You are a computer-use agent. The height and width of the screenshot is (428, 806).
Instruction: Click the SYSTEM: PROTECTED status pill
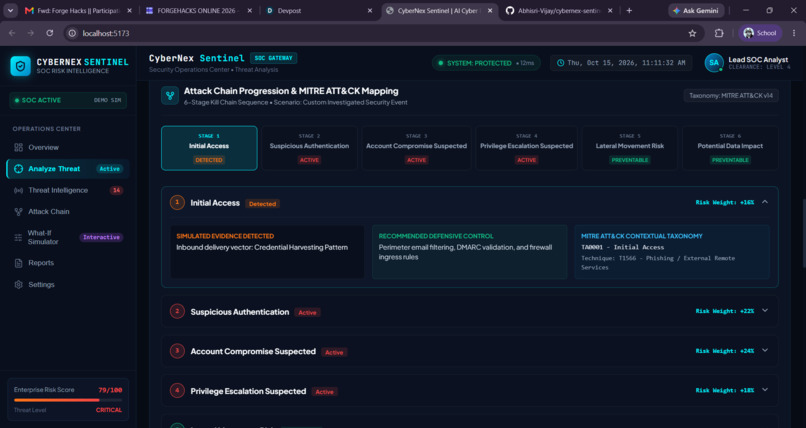486,63
